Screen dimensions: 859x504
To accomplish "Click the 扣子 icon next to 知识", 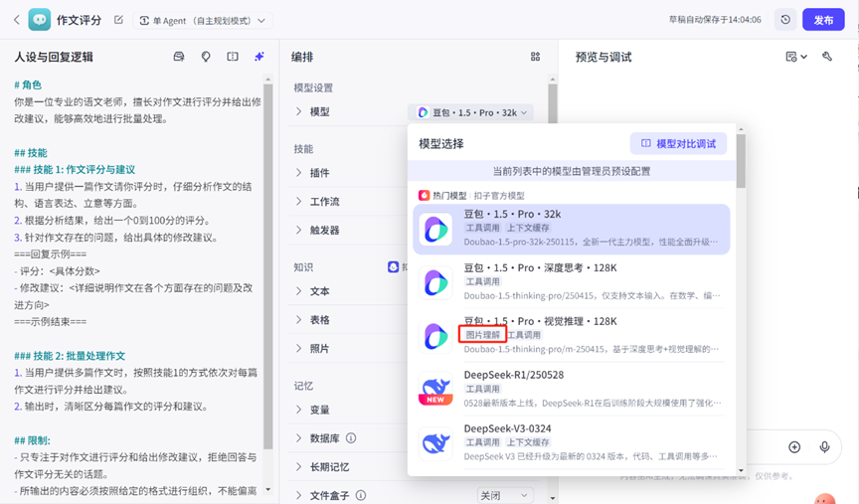I will click(x=393, y=266).
